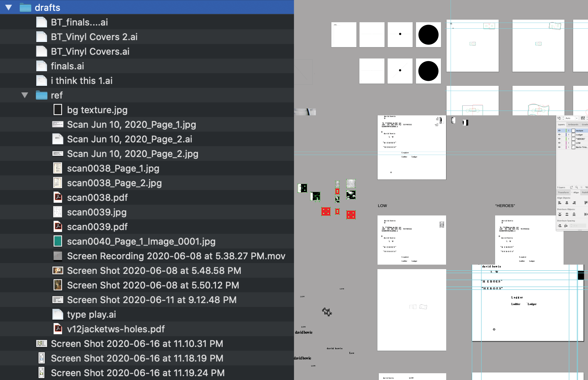The height and width of the screenshot is (380, 588).
Task: Hide the Lodger layer eye
Action: (559, 135)
